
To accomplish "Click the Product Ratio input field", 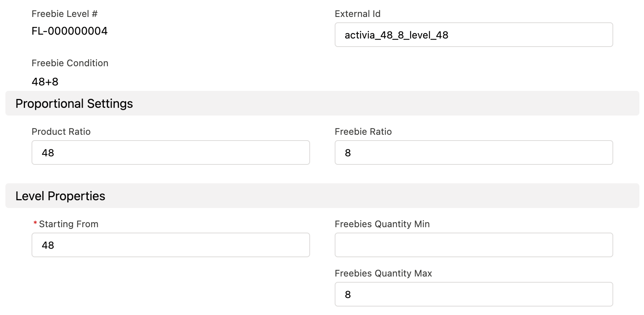I will tap(170, 152).
